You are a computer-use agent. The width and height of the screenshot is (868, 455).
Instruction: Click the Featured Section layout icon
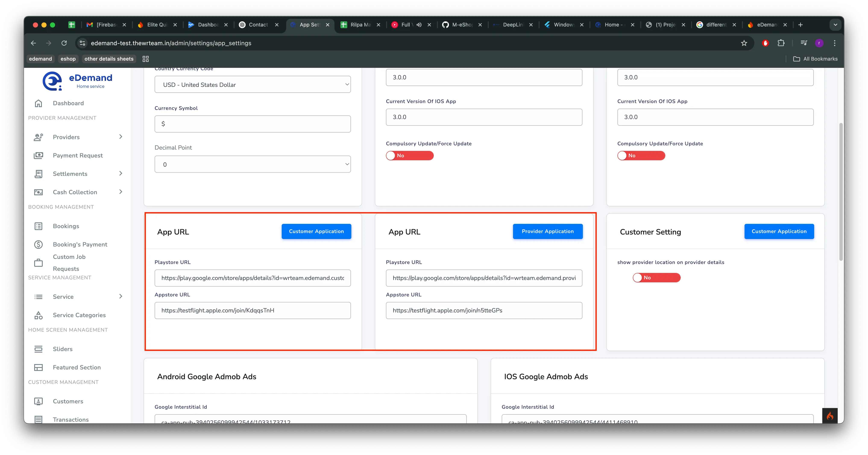[38, 367]
